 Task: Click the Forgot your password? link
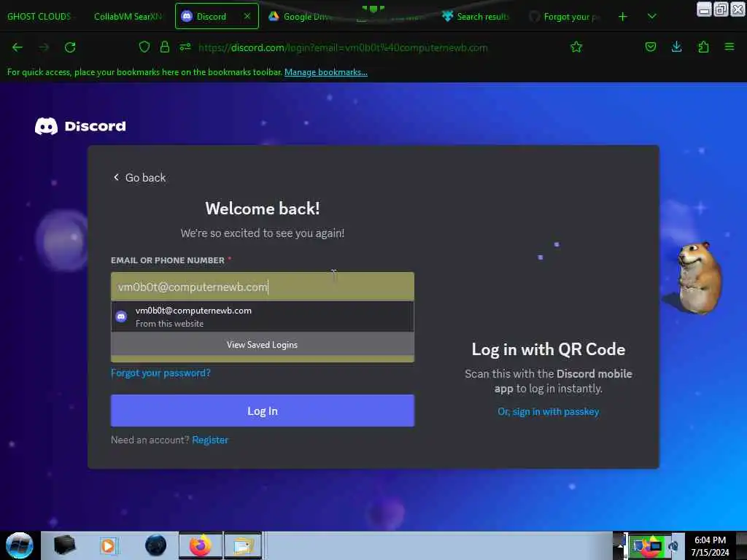coord(160,373)
